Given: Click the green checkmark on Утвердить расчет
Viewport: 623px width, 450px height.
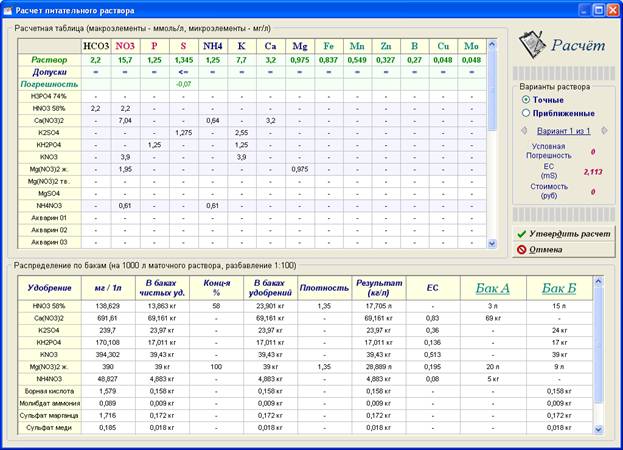Looking at the screenshot, I should click(x=522, y=234).
